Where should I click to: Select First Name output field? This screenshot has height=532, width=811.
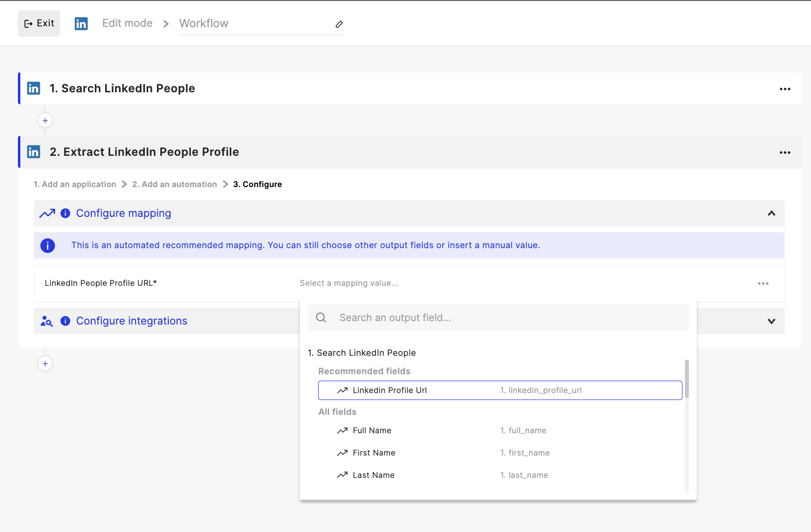[x=500, y=453]
